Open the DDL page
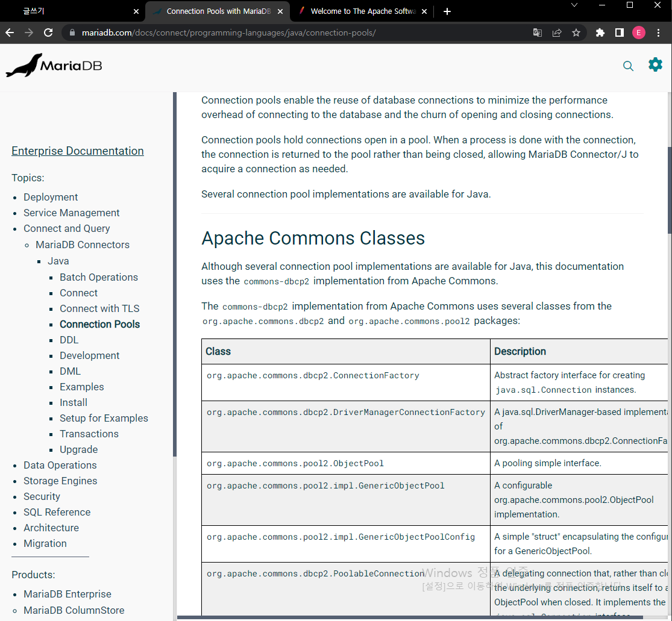 (69, 340)
